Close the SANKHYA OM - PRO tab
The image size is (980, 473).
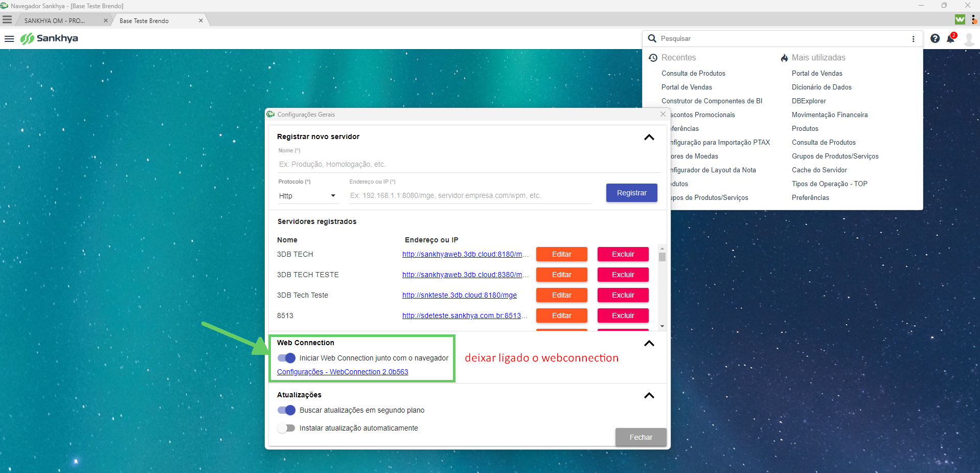[106, 20]
